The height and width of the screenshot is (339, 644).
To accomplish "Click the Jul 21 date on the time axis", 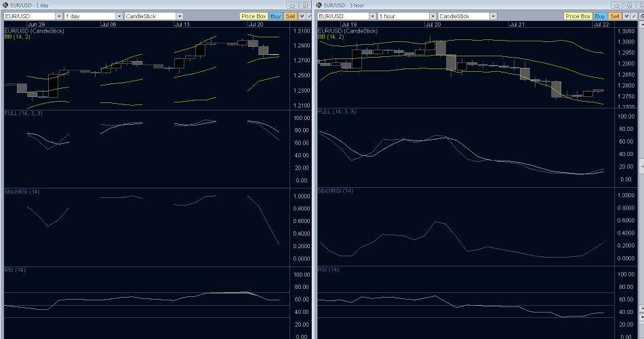I will (x=517, y=24).
